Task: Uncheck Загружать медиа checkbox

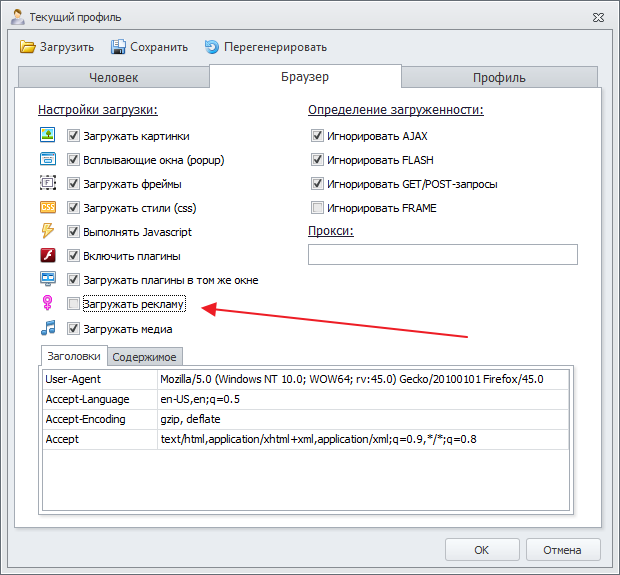Action: [73, 329]
